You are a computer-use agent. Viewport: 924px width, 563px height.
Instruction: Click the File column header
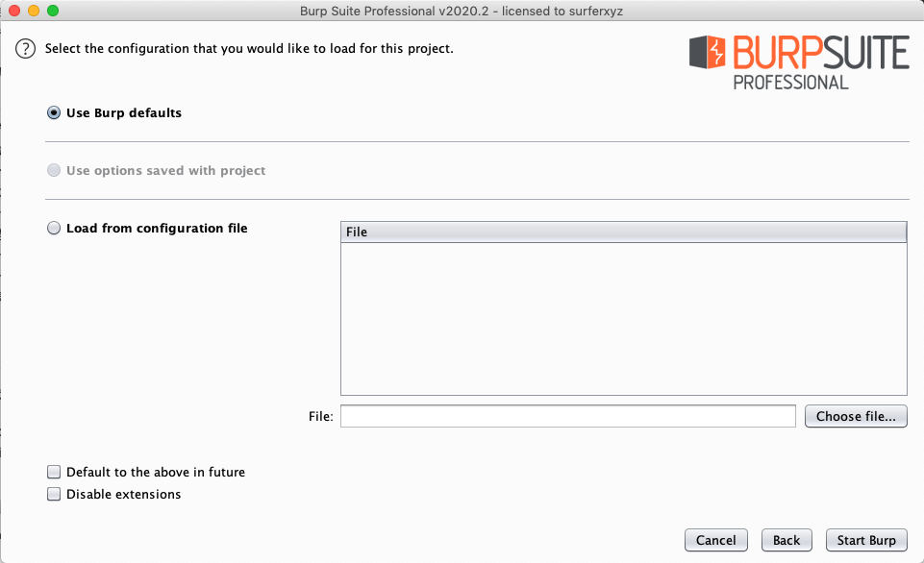[x=623, y=233]
